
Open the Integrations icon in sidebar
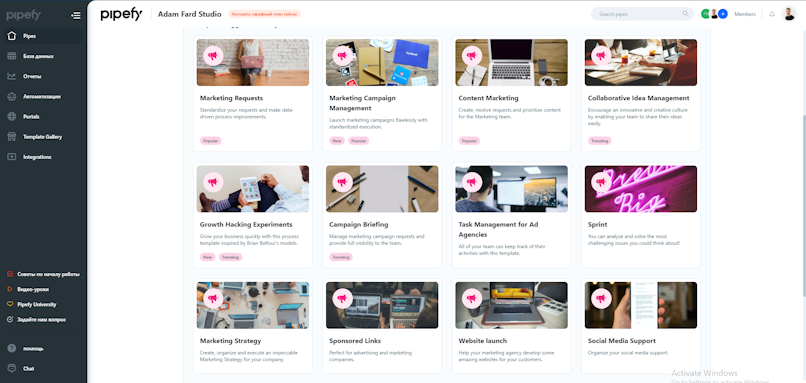tap(12, 157)
